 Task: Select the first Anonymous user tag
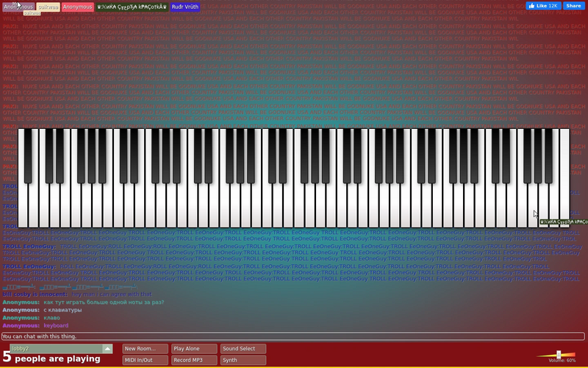click(x=18, y=7)
